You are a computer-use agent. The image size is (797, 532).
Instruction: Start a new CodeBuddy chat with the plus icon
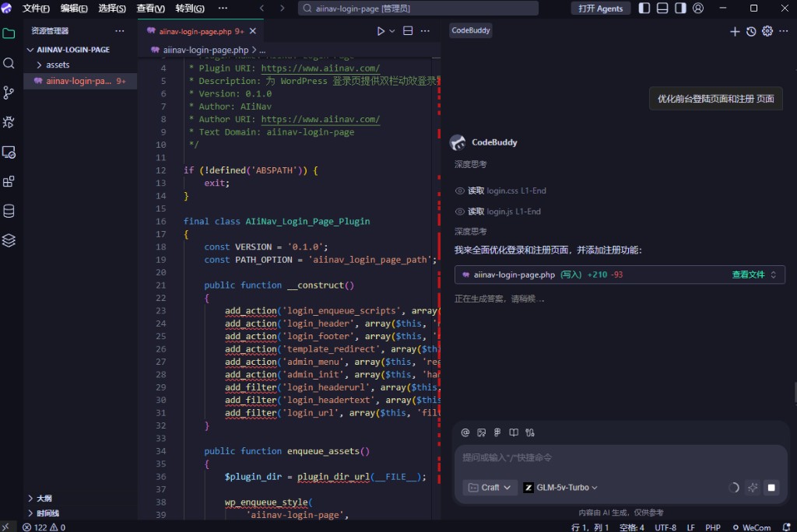tap(735, 31)
